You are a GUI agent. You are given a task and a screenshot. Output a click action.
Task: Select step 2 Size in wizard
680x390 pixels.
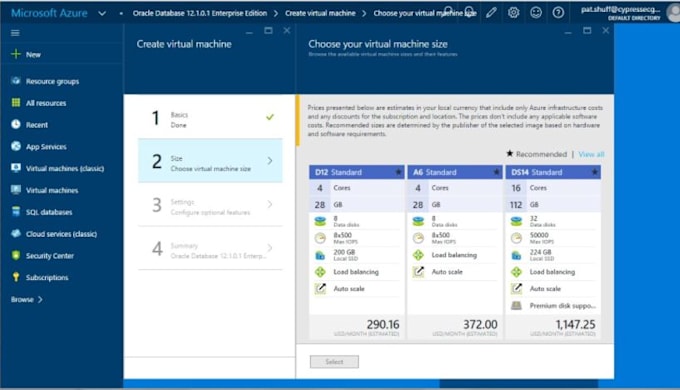(x=210, y=161)
